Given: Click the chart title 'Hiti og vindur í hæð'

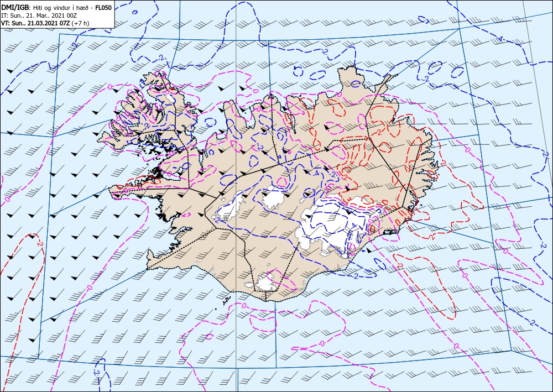Looking at the screenshot, I should [60, 7].
